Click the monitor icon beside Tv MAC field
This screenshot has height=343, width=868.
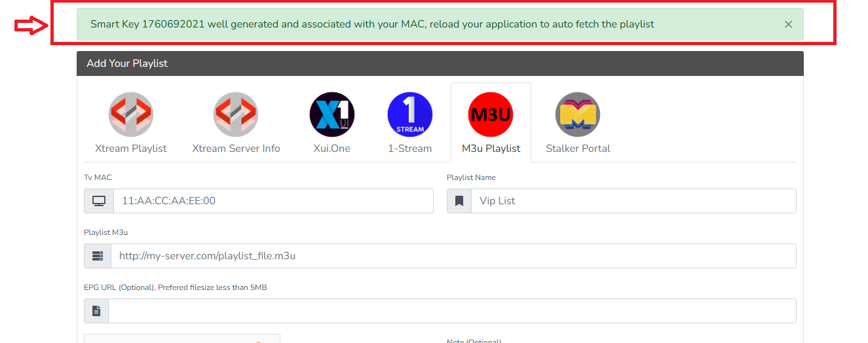(x=99, y=201)
